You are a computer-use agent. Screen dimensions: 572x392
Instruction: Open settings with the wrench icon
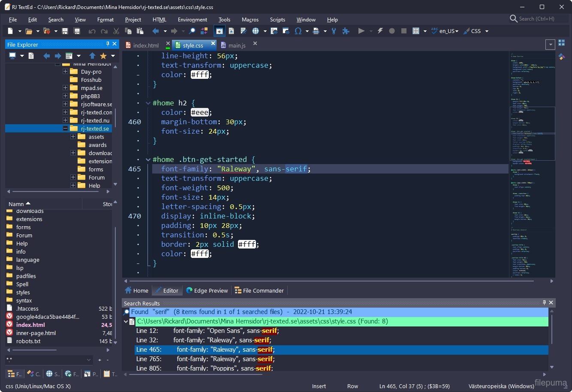point(334,31)
